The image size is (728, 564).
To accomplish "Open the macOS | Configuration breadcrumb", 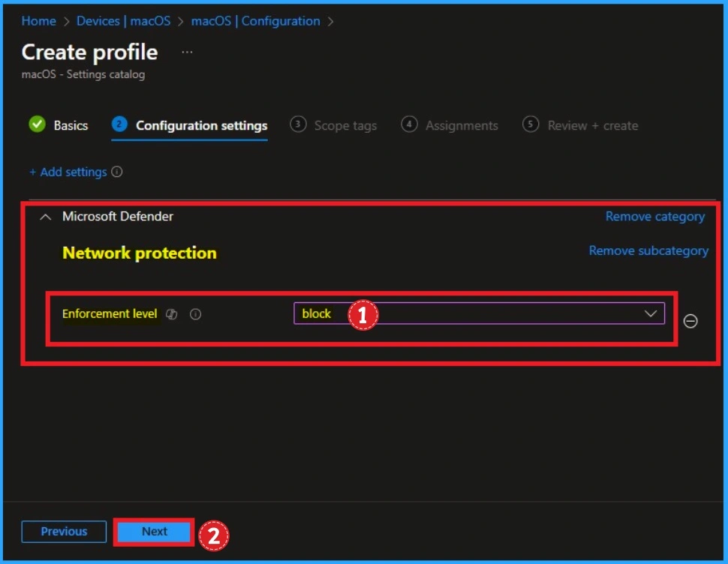I will (256, 21).
